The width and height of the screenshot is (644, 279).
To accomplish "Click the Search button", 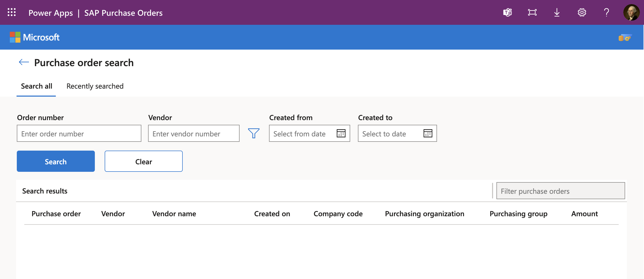I will [x=56, y=161].
